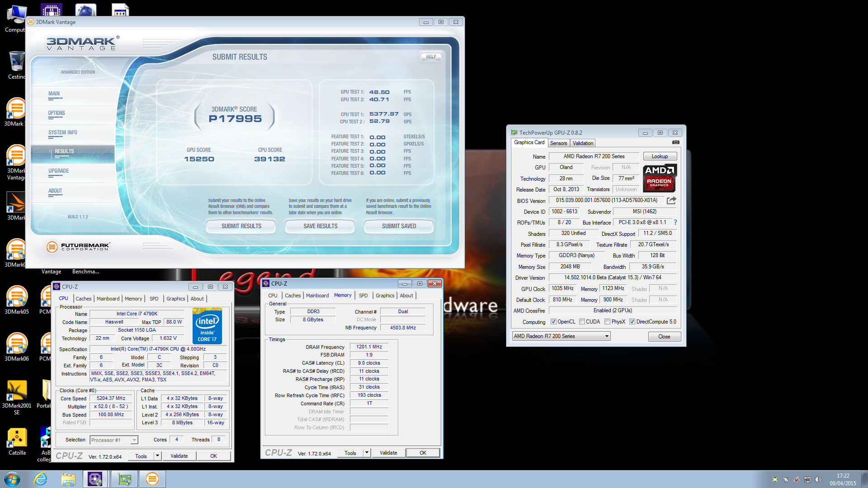Click the Tools button in CPU-Z Memory window
This screenshot has width=868, height=488.
coord(350,453)
